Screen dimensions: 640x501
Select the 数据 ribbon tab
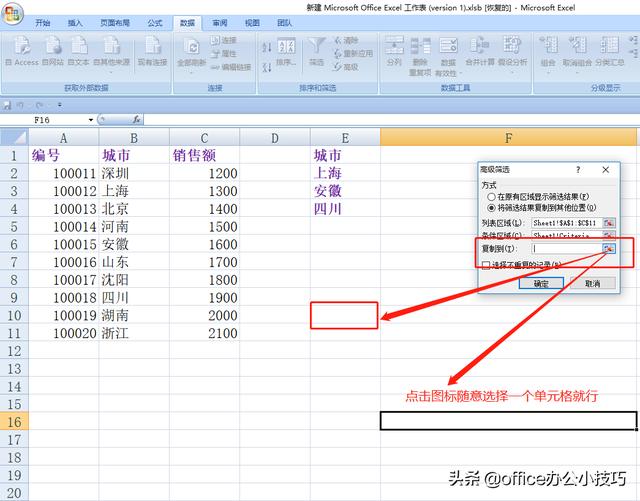click(x=187, y=23)
